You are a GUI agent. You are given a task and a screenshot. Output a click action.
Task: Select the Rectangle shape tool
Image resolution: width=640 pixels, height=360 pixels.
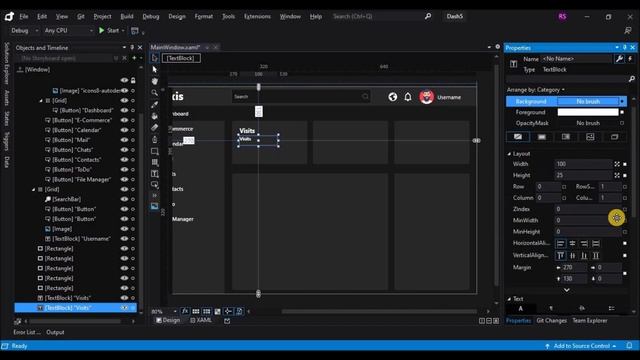[x=155, y=151]
